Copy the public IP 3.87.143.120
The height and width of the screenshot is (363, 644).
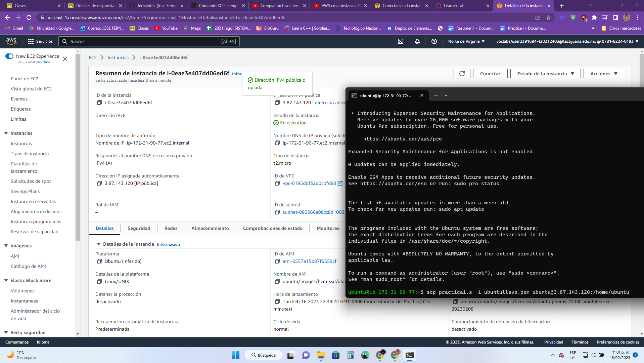pos(277,103)
